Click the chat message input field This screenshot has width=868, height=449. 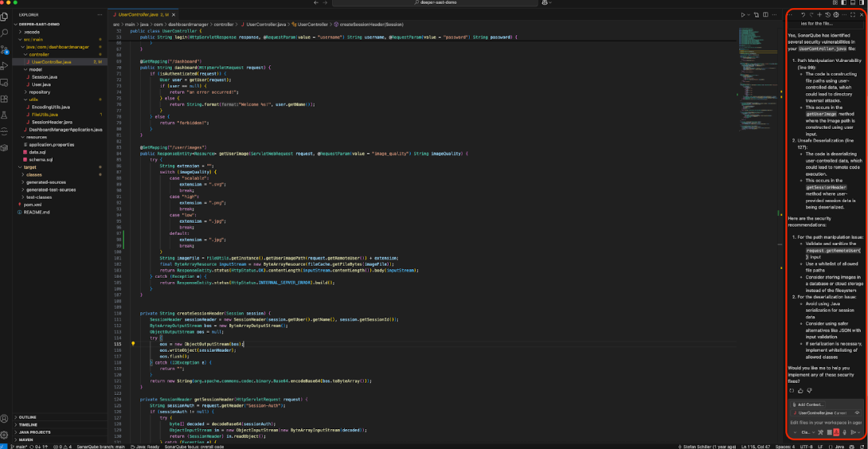point(824,422)
